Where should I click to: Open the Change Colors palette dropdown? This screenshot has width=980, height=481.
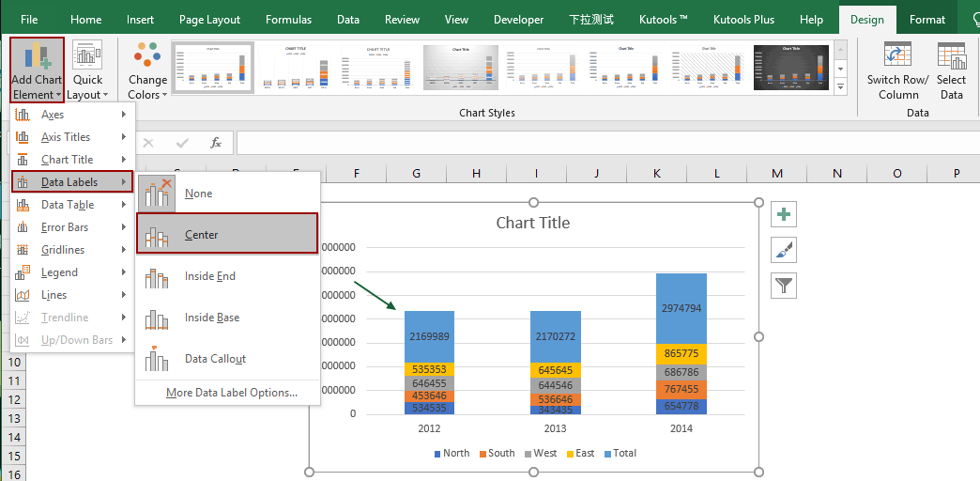147,70
